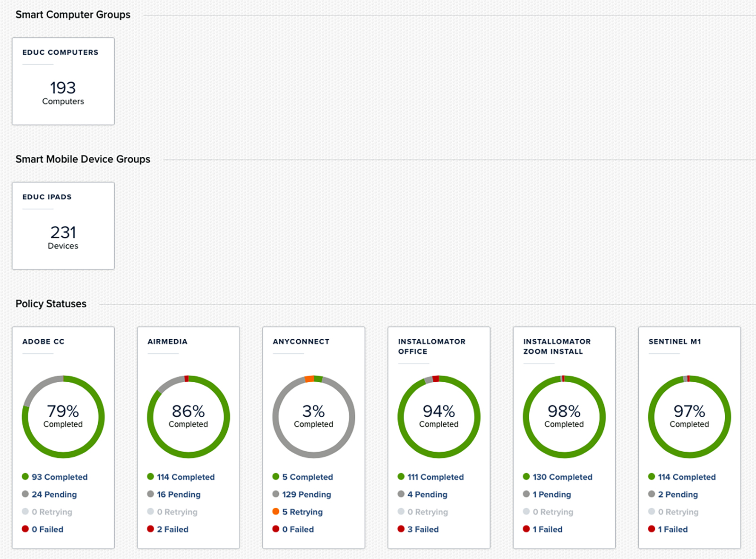This screenshot has height=559, width=756.
Task: Select 93 Completed under Adobe CC
Action: [x=55, y=477]
